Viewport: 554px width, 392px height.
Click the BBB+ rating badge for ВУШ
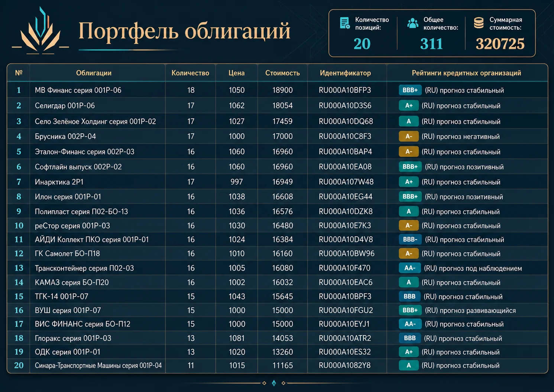[410, 310]
